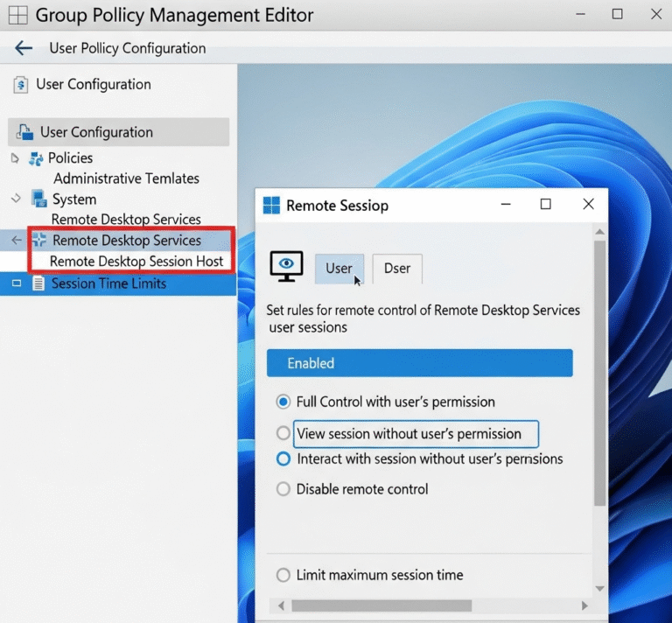Open the Dser tab
This screenshot has width=672, height=623.
(396, 269)
